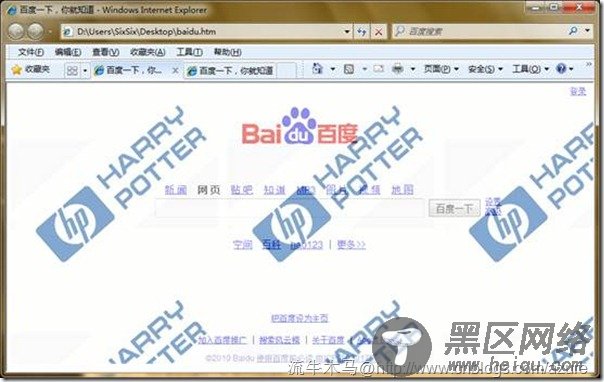Open the Baike (百科) link
This screenshot has height=382, width=604.
pos(271,245)
